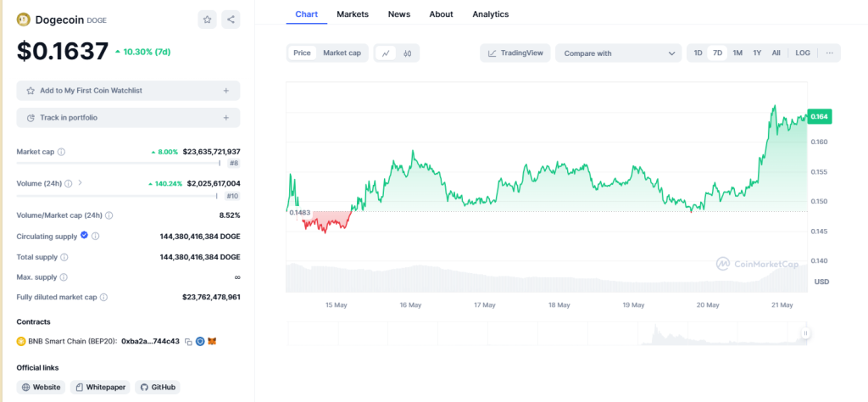Expand Add to My First Coin Watchlist
Screen dimensions: 868x402
tap(225, 91)
